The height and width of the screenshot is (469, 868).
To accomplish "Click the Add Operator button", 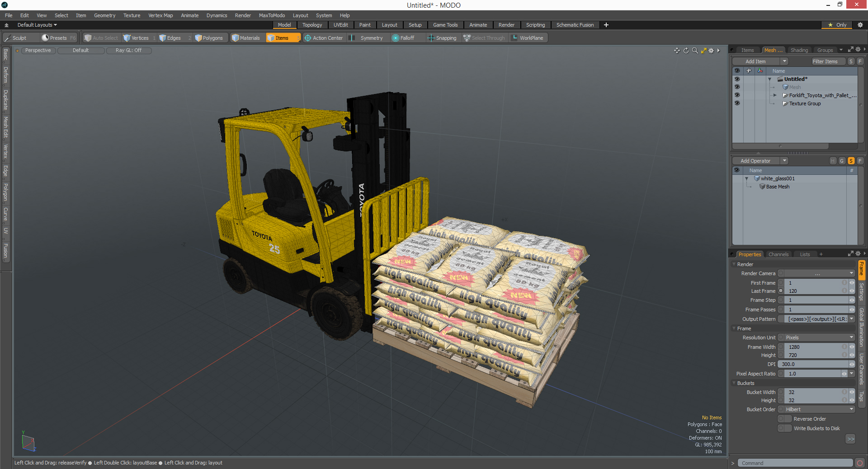I will click(755, 161).
